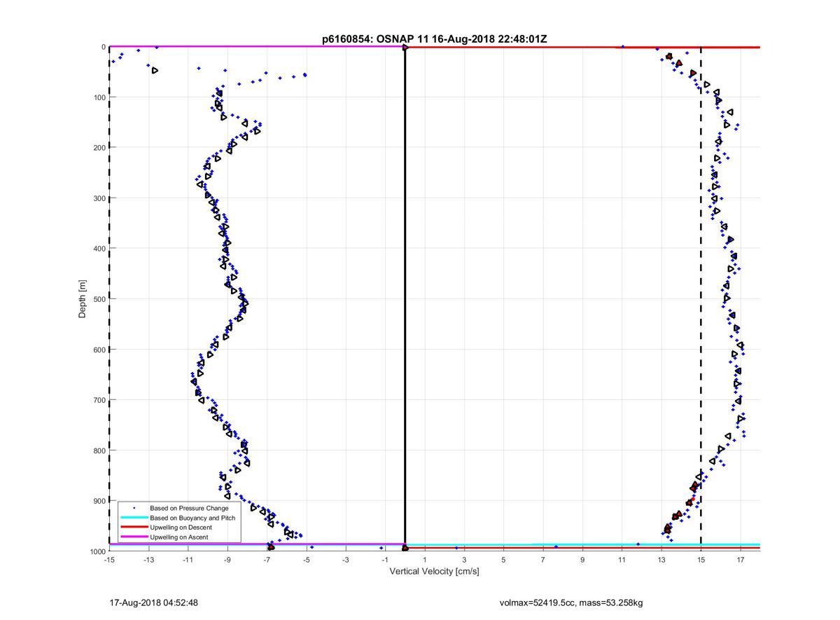Click the x-axis tick label 1
Viewport: 840px width, 620px height.
tap(425, 560)
